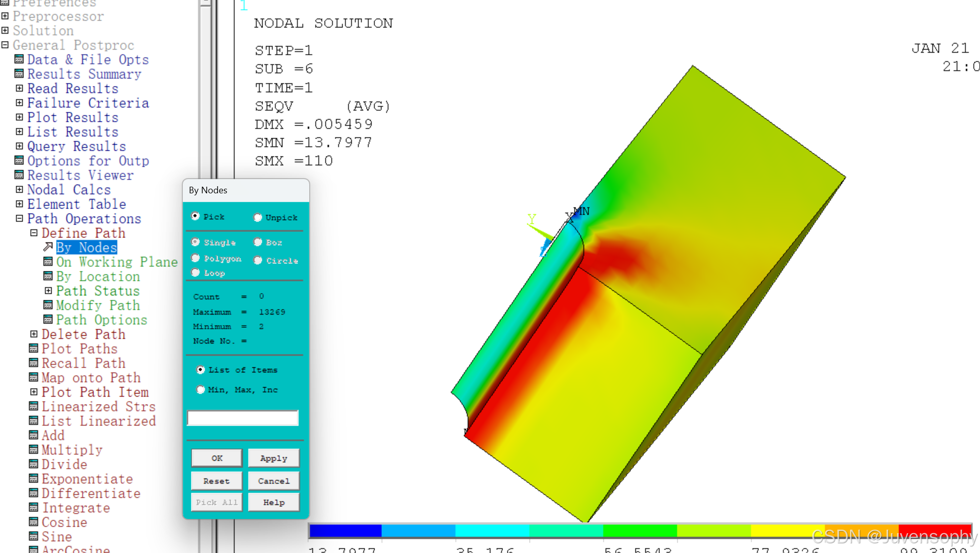Viewport: 980px width, 553px height.
Task: Enable the Min, Max, Inc option
Action: tap(201, 390)
